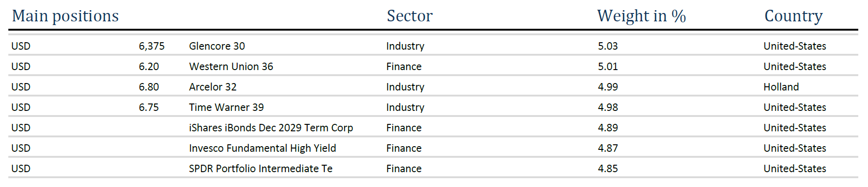The height and width of the screenshot is (187, 868).
Task: Click the Main positions column header
Action: pos(65,16)
